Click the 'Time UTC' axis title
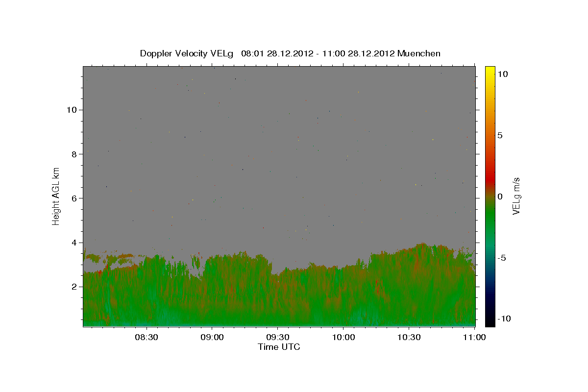 coord(279,347)
